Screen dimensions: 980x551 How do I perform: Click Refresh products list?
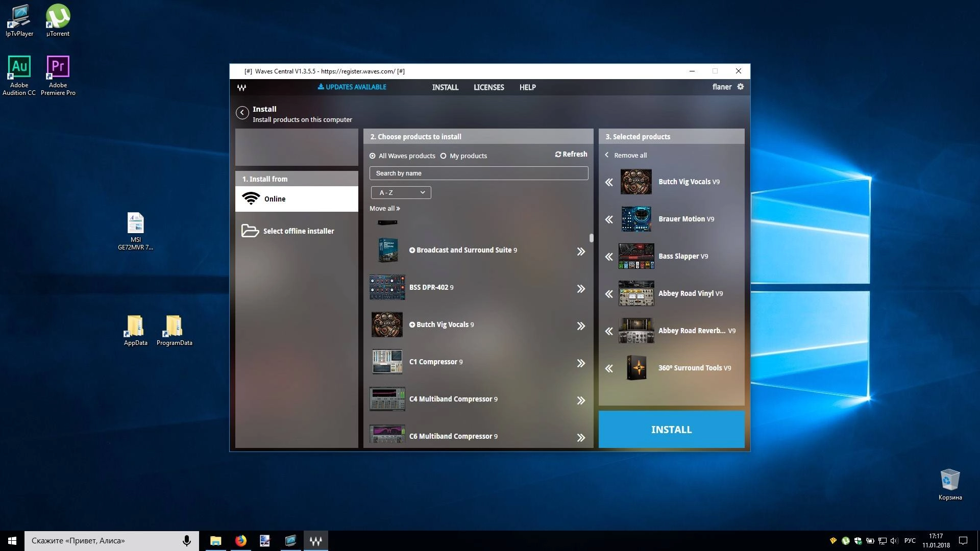[x=571, y=154]
